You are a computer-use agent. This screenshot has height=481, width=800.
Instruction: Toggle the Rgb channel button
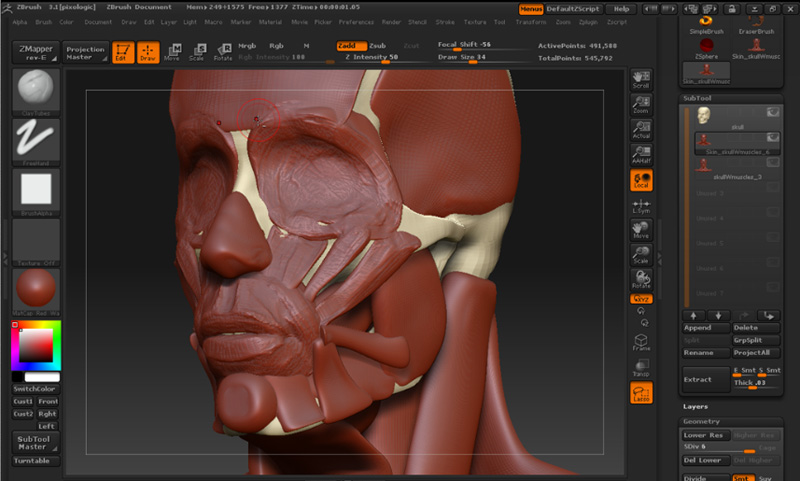click(x=276, y=45)
